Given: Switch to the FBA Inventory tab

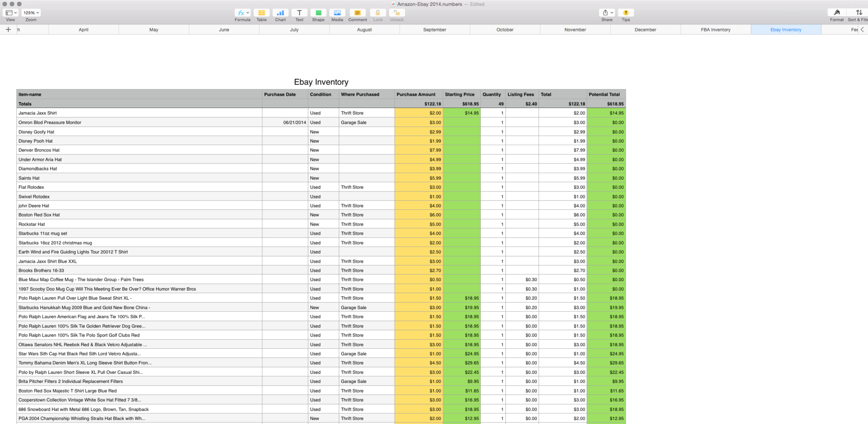Looking at the screenshot, I should click(716, 29).
